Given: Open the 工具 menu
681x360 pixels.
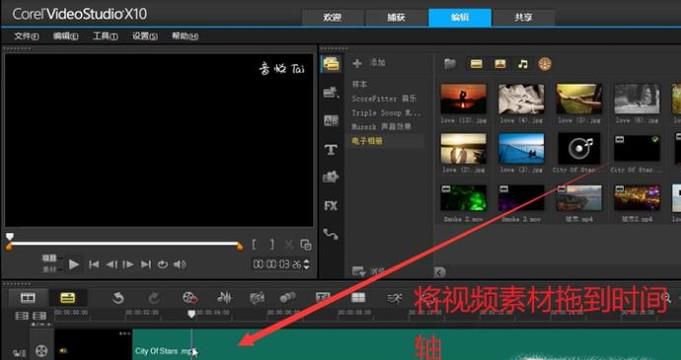Looking at the screenshot, I should click(x=105, y=36).
